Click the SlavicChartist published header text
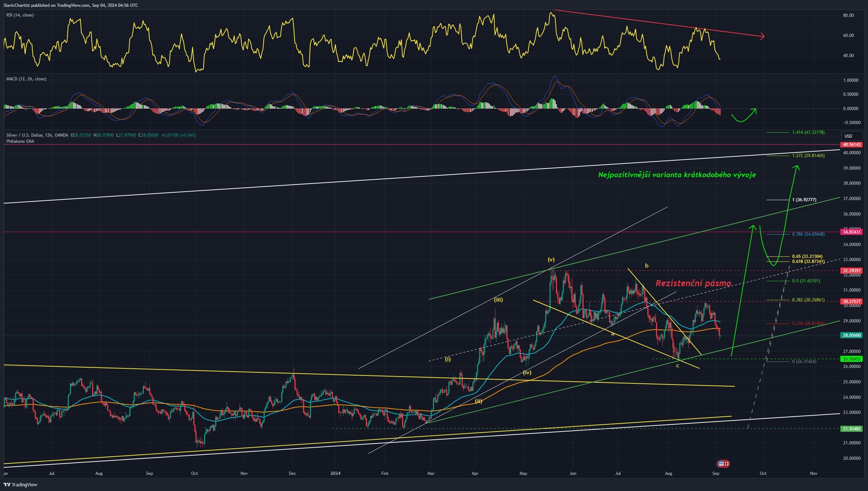The width and height of the screenshot is (868, 491). 71,5
